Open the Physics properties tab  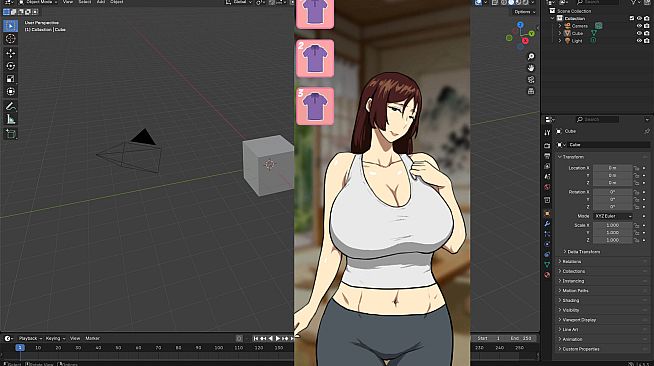pyautogui.click(x=547, y=244)
